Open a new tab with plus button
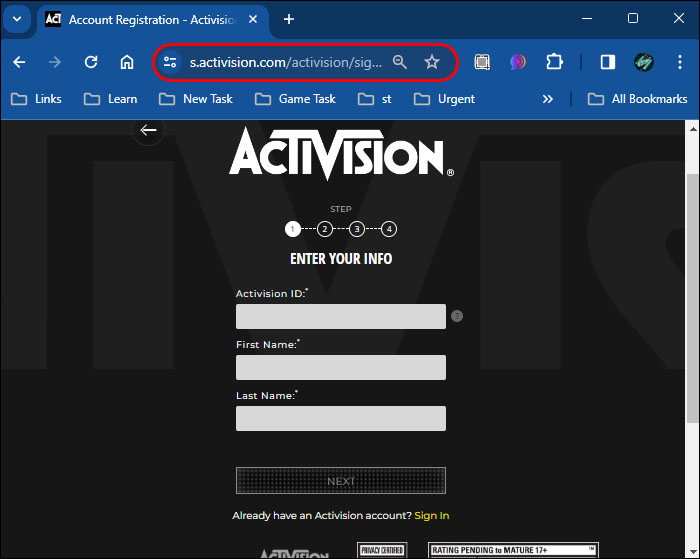Screen dimensions: 700x559 click(289, 19)
